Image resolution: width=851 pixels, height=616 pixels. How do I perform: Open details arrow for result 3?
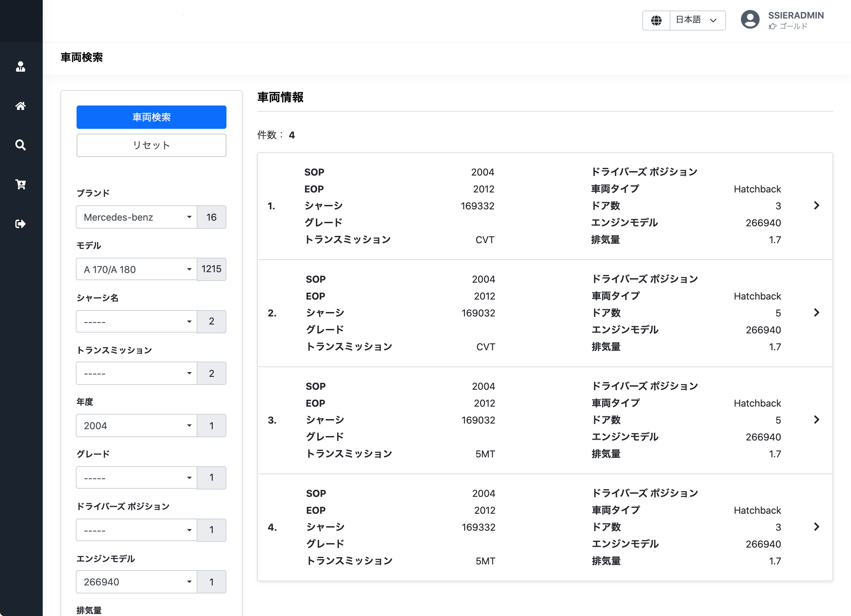click(816, 420)
